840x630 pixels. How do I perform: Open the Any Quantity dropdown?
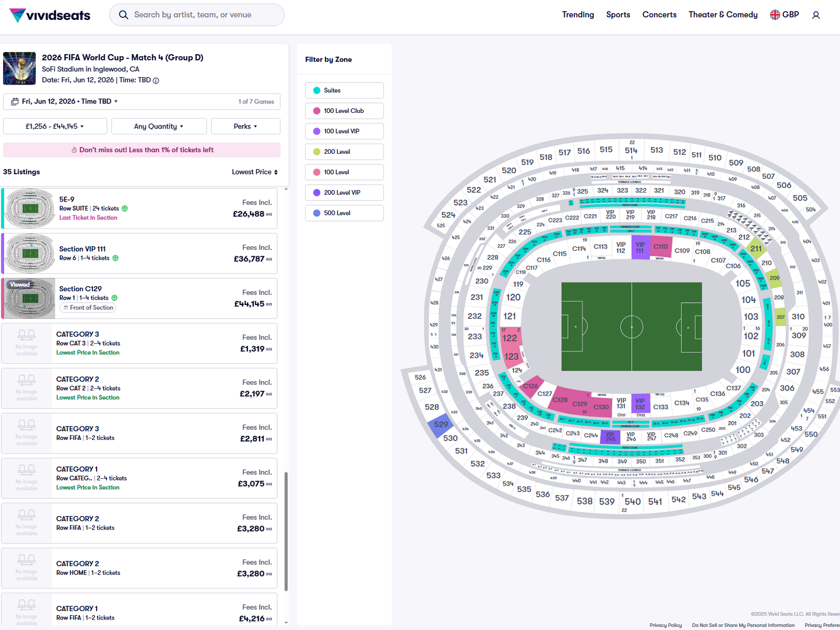pos(159,126)
